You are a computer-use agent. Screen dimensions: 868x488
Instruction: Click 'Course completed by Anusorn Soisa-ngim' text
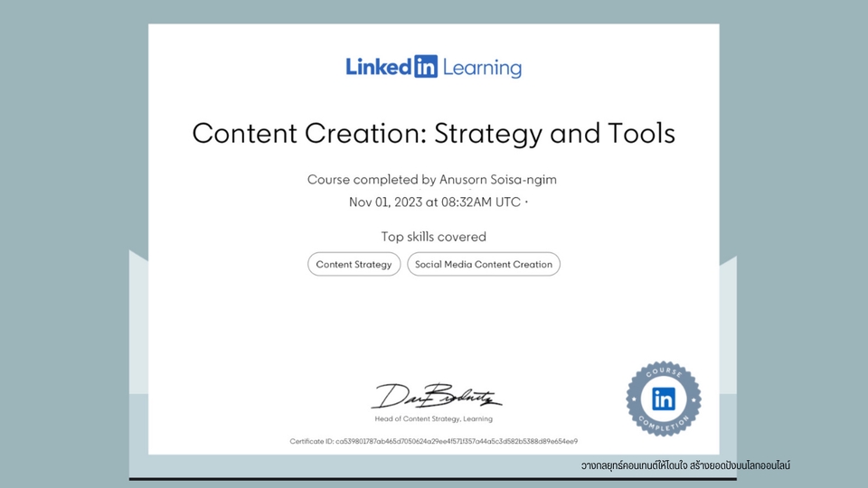point(432,180)
